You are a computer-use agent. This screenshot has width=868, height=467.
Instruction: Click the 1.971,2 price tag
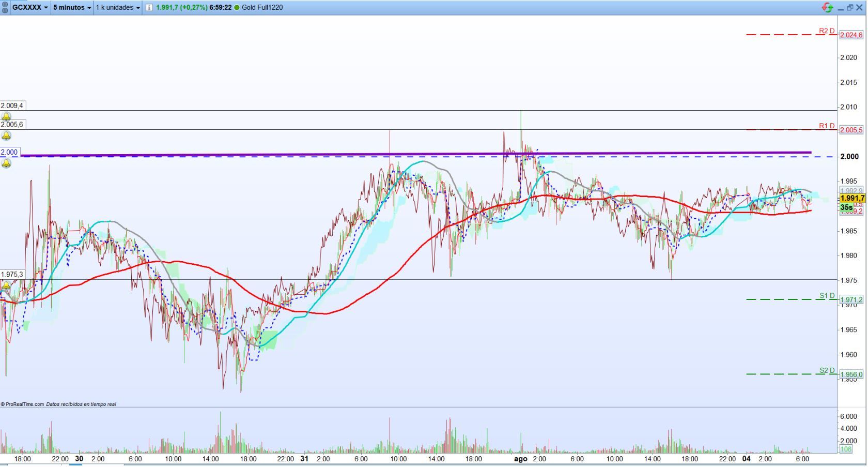point(851,300)
